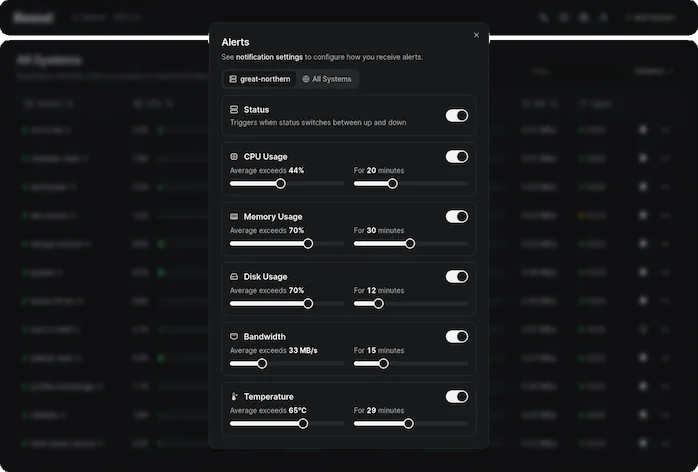Click the Temperature average threshold slider handle
Image resolution: width=698 pixels, height=472 pixels.
(303, 423)
